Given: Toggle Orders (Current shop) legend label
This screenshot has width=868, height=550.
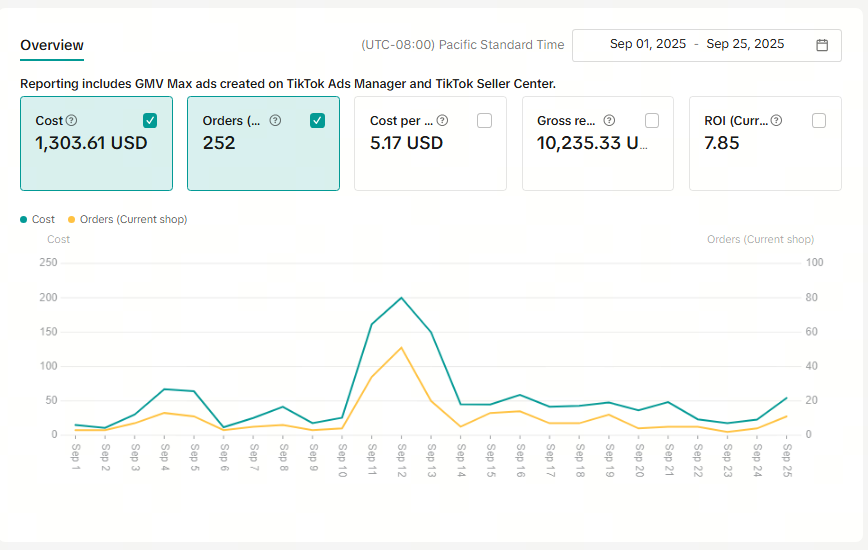Looking at the screenshot, I should [x=133, y=220].
